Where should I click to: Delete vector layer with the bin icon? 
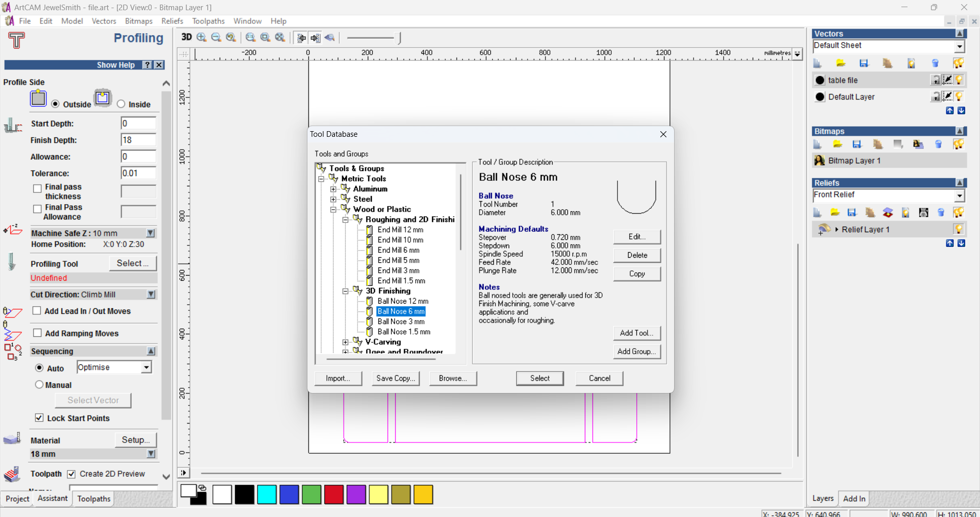pyautogui.click(x=935, y=63)
